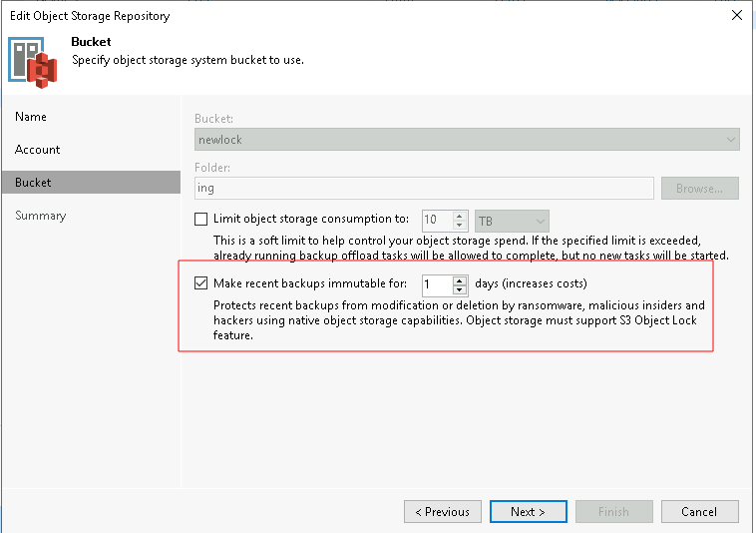Switch to the Account step
The width and height of the screenshot is (756, 533).
(38, 150)
